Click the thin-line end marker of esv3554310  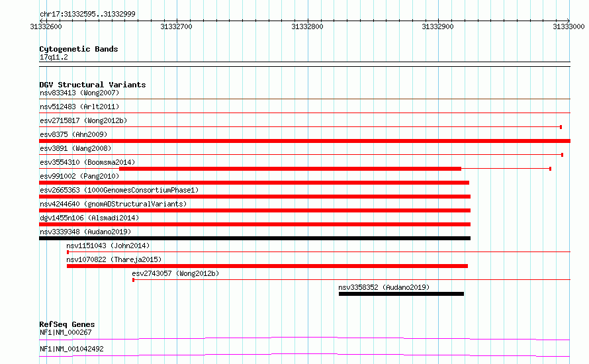click(551, 169)
